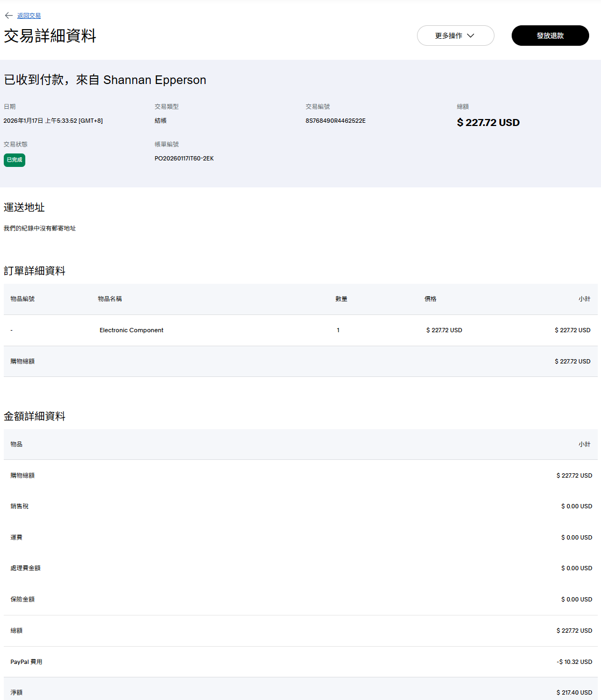Open the 返回交易 link
Screen dimensions: 601x700
(29, 16)
